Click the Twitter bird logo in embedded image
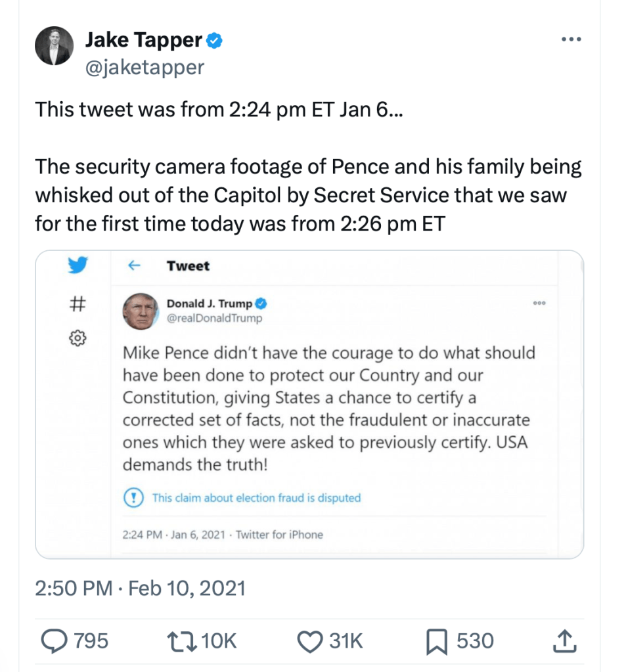The image size is (626, 672). pyautogui.click(x=78, y=265)
